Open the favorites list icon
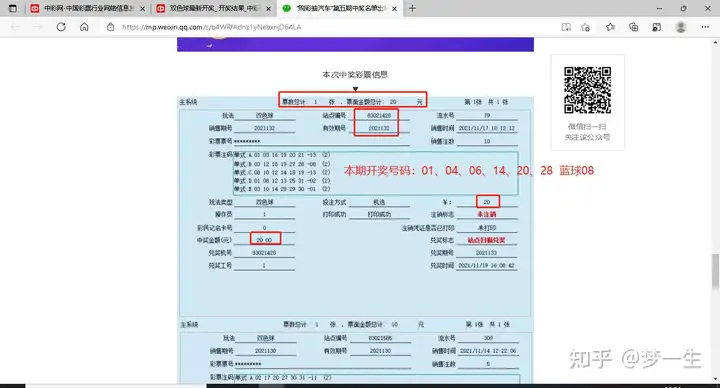The height and width of the screenshot is (388, 720). pyautogui.click(x=610, y=27)
